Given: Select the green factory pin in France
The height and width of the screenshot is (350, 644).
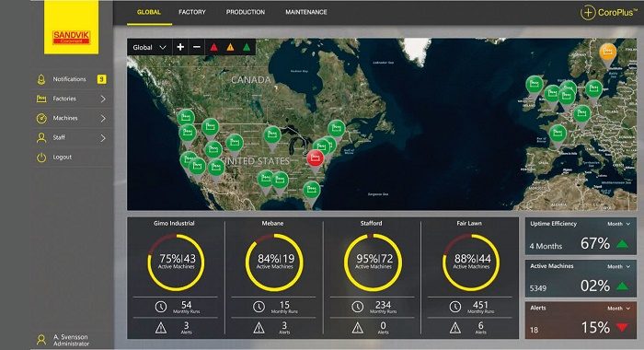Looking at the screenshot, I should 558,134.
